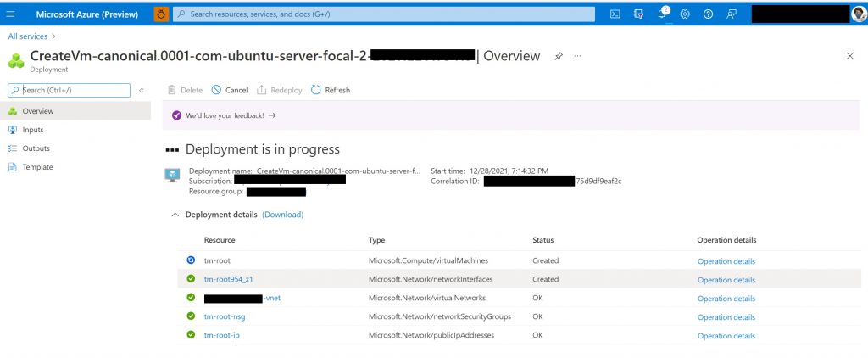Open the feedback icon in the top bar
This screenshot has width=868, height=358.
click(732, 14)
